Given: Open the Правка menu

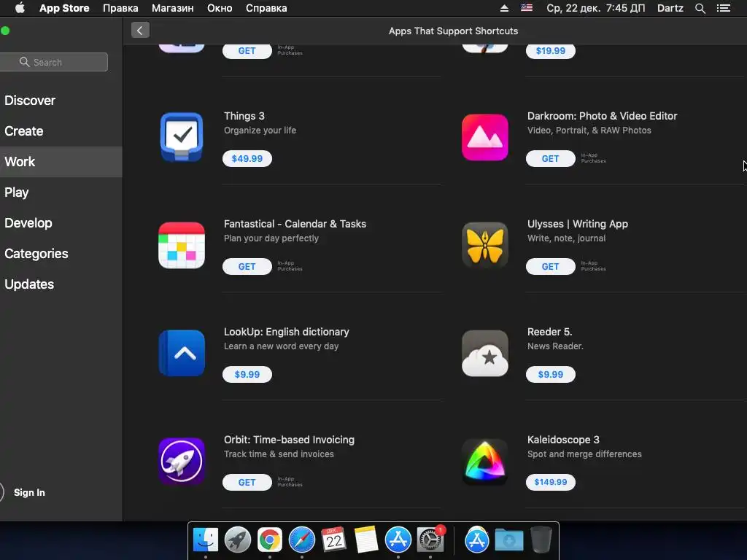Looking at the screenshot, I should coord(120,8).
